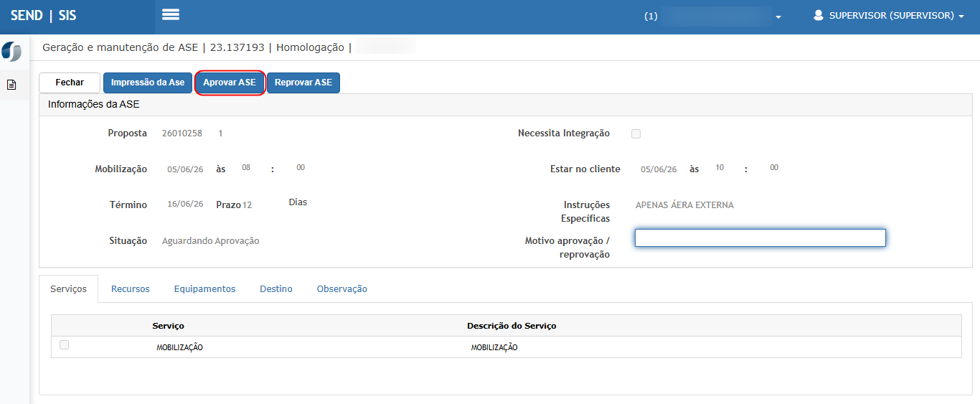Click MOBILIZAÇÃO in the Descrição column
This screenshot has height=404, width=980.
click(x=494, y=347)
